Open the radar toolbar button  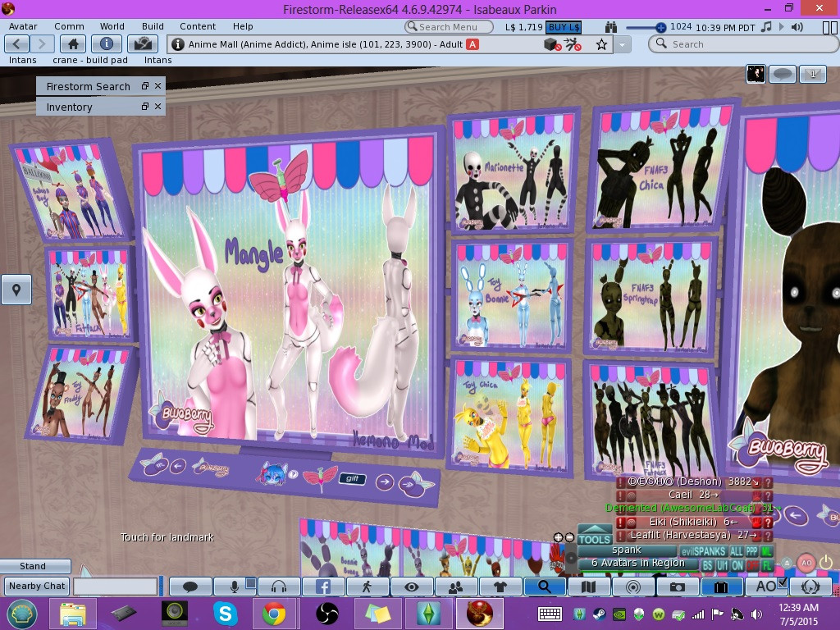(632, 587)
